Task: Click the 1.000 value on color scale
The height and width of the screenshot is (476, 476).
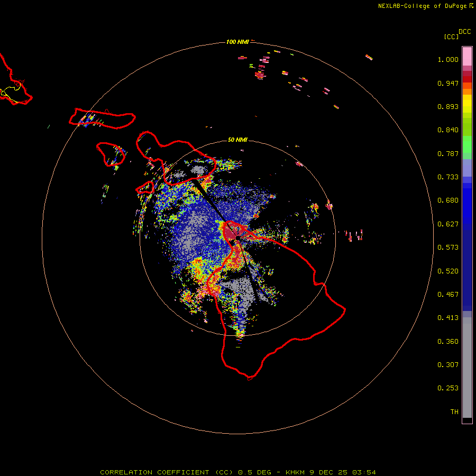Action: [448, 59]
